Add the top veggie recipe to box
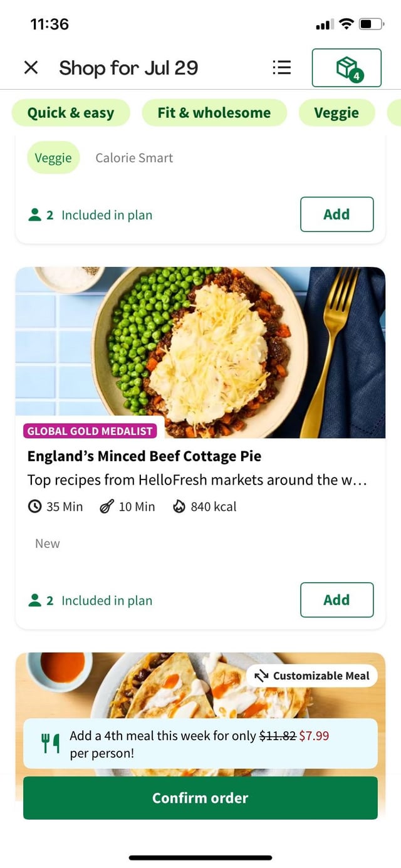401x868 pixels. click(x=336, y=214)
